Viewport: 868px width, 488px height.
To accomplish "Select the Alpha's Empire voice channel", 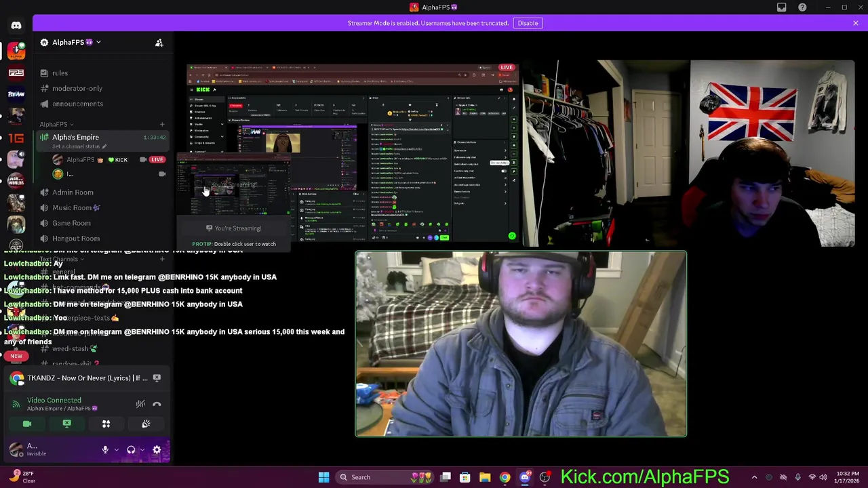I will click(x=75, y=138).
